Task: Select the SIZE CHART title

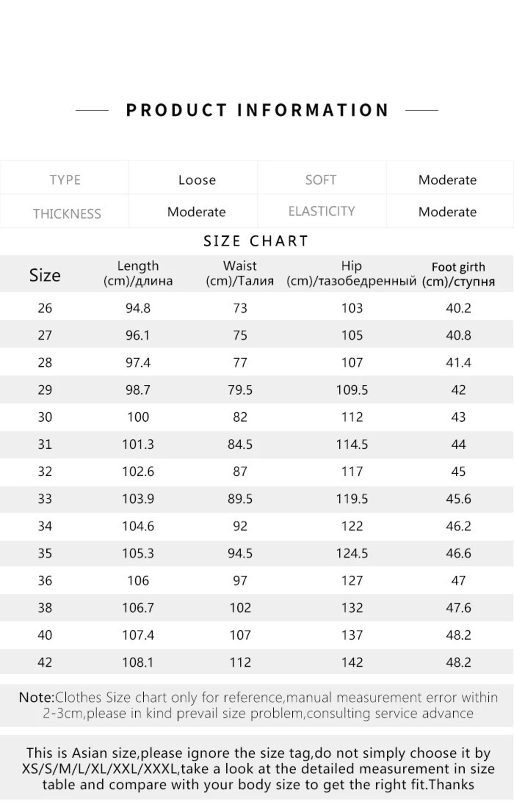Action: [x=256, y=241]
